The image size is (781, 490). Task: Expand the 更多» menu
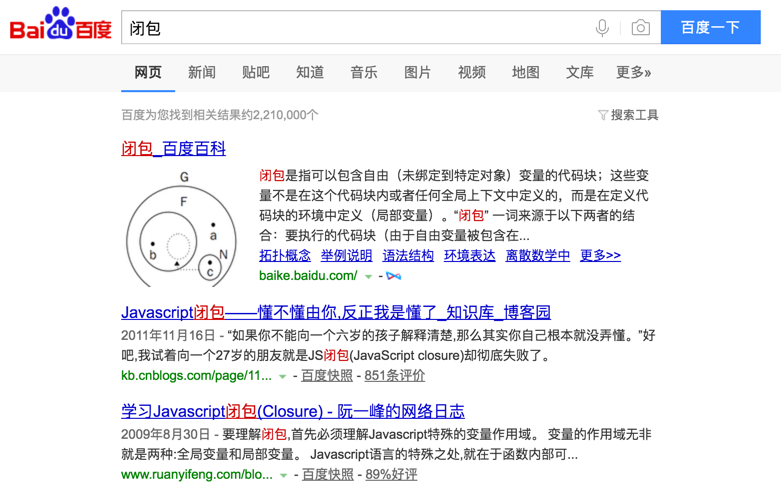coord(634,73)
